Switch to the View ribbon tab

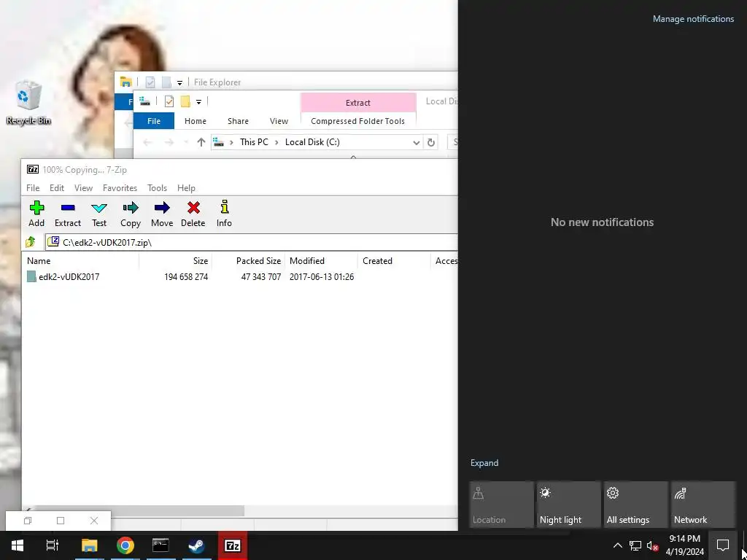(279, 121)
